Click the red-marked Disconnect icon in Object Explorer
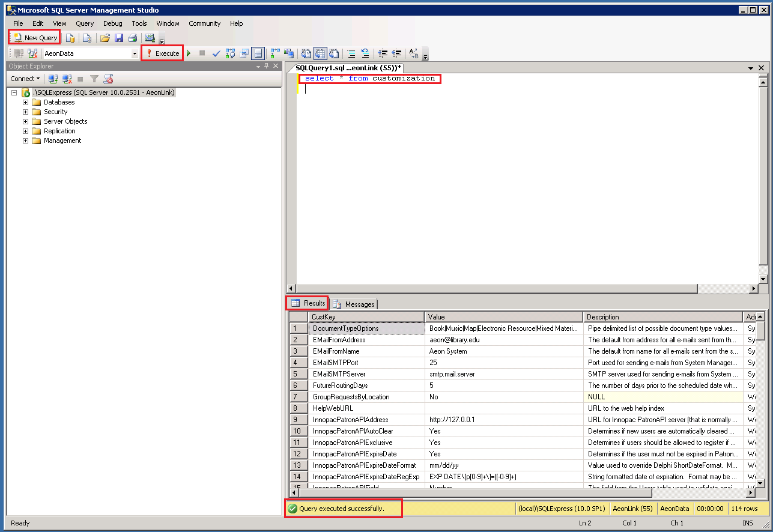 tap(67, 79)
